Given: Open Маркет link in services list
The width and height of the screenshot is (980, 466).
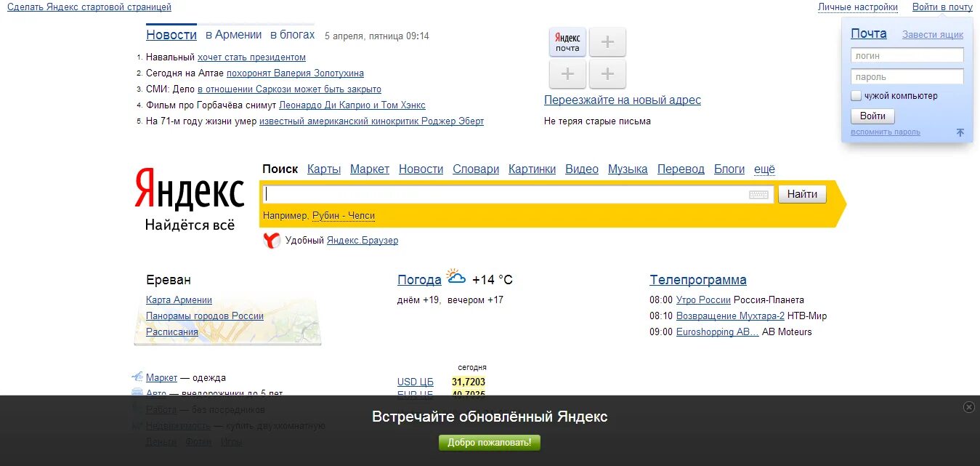Looking at the screenshot, I should [x=161, y=377].
